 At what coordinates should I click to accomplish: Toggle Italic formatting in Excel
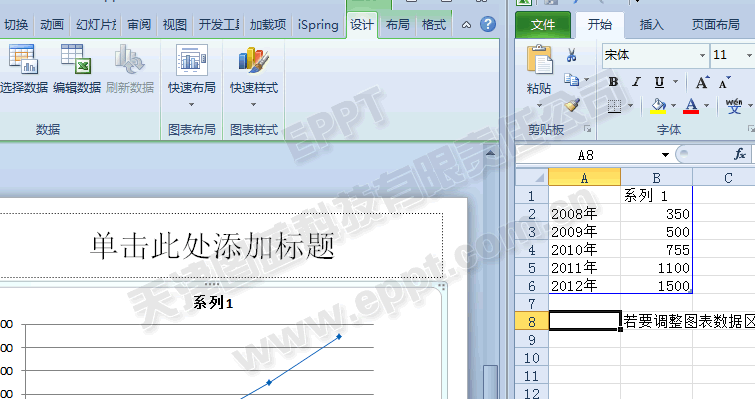click(636, 82)
